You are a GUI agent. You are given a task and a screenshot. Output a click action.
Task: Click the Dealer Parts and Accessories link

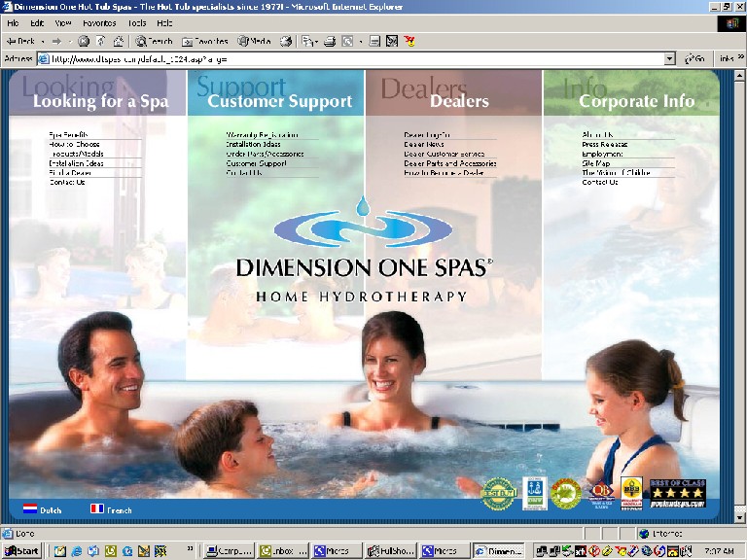pyautogui.click(x=449, y=163)
